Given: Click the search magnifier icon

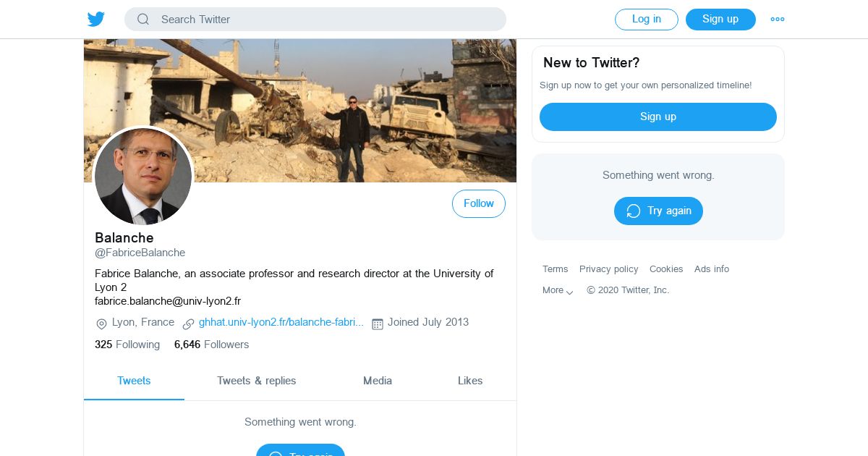Looking at the screenshot, I should (x=143, y=20).
